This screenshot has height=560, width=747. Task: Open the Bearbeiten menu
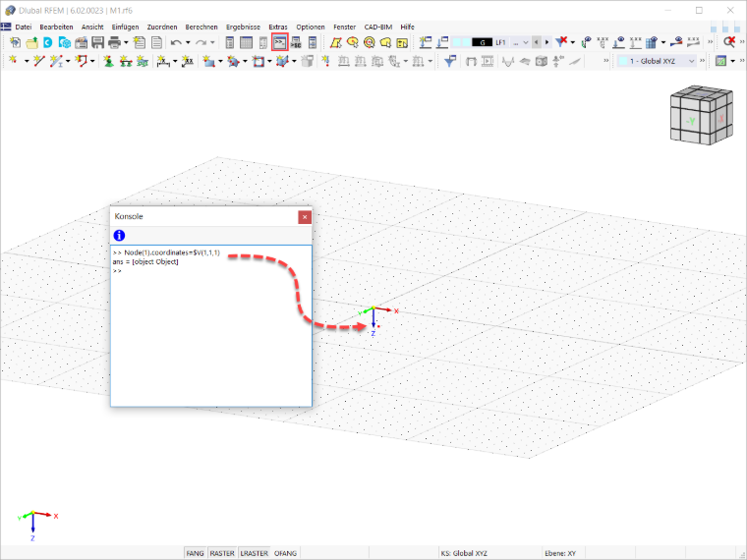tap(56, 28)
